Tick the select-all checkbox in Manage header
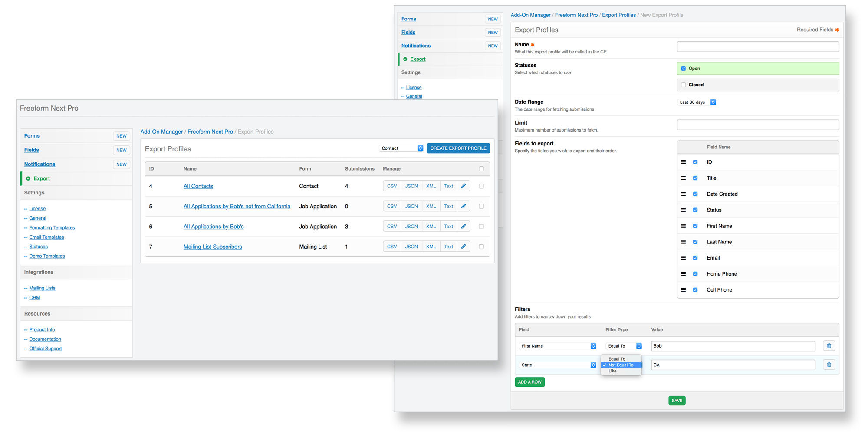The image size is (868, 434). click(481, 169)
